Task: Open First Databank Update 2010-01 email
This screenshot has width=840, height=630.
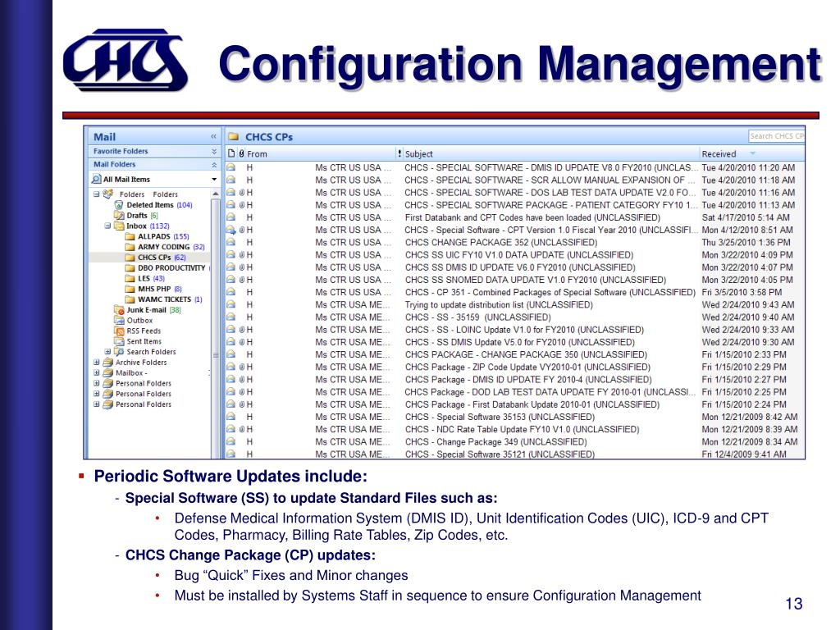Action: [515, 404]
